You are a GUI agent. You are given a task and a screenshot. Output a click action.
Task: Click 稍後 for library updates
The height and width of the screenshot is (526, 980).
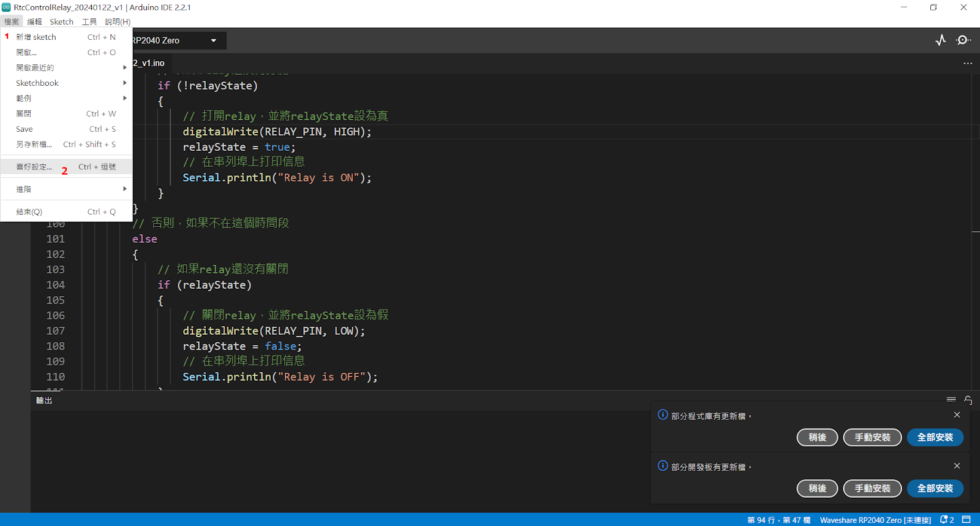(x=817, y=437)
